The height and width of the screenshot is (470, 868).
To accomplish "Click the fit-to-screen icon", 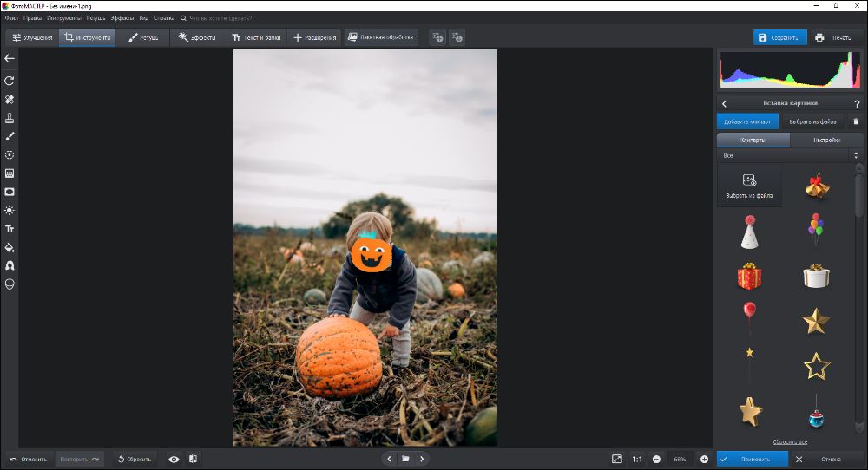I will (616, 459).
